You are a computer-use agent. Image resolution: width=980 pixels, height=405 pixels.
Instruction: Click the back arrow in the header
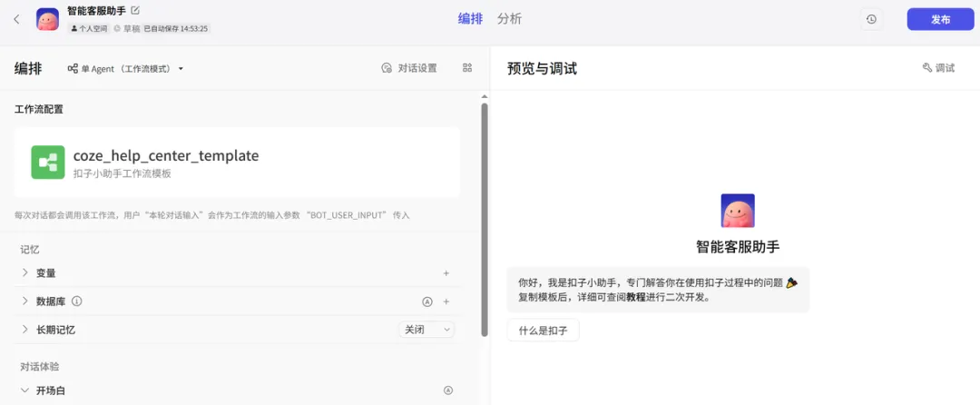(x=16, y=19)
